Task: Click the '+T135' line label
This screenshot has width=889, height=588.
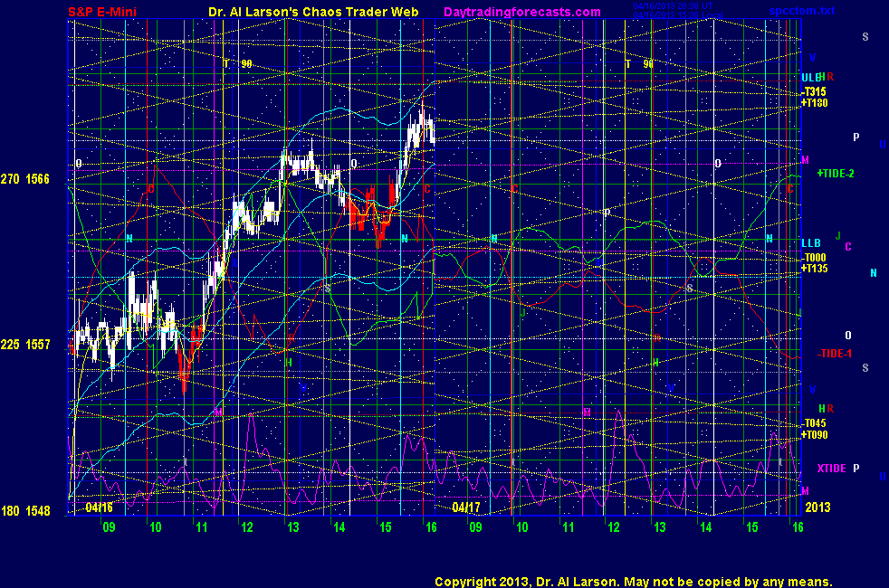Action: point(814,269)
